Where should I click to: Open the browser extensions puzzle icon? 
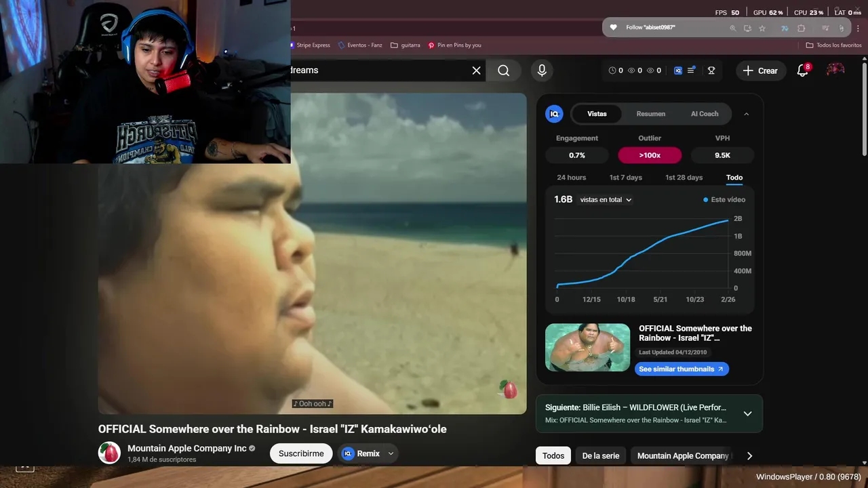[x=802, y=28]
